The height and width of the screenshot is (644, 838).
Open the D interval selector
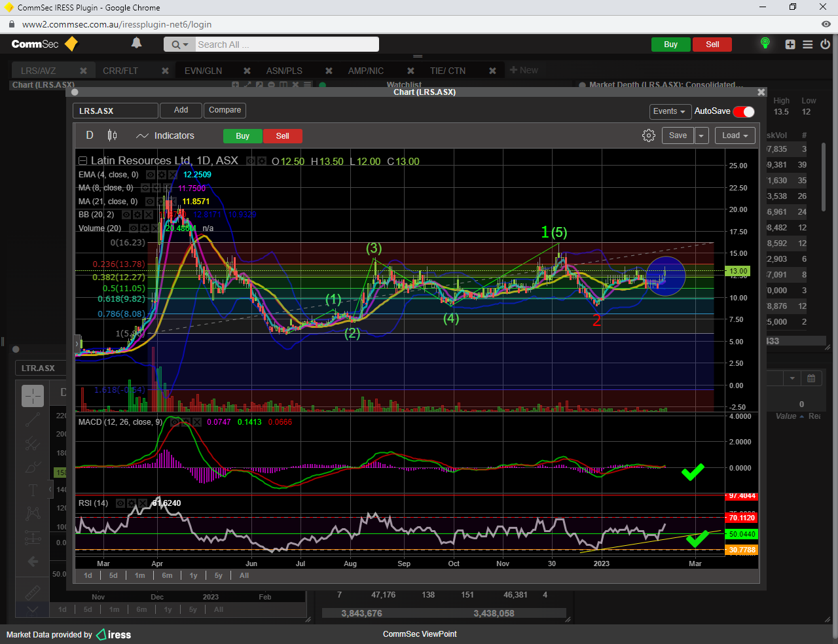point(90,135)
